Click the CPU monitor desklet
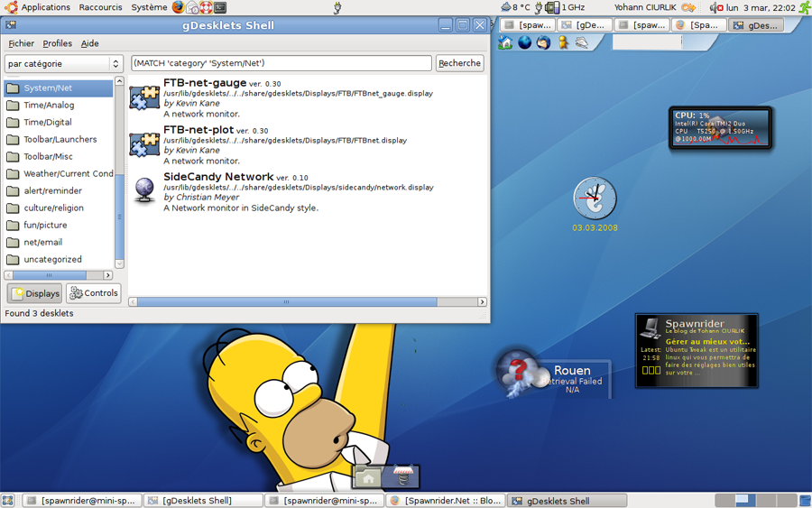 coord(720,128)
